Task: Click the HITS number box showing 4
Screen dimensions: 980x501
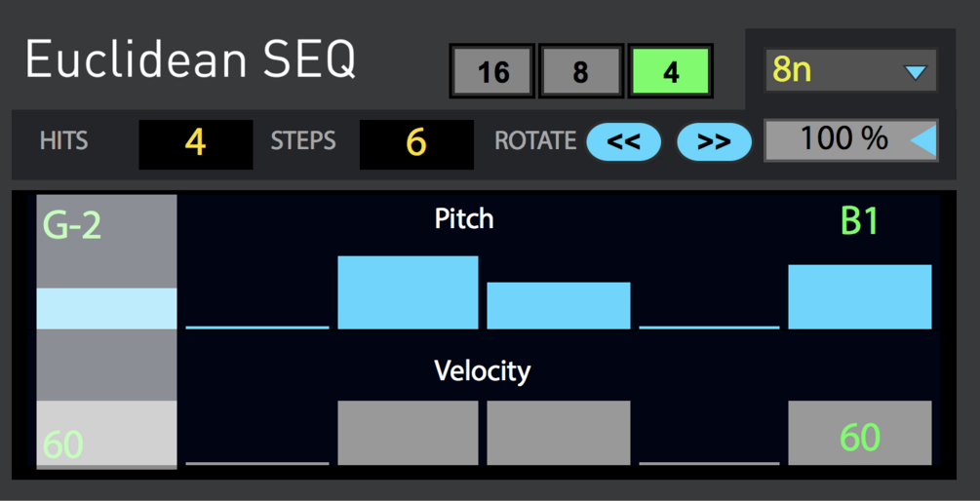Action: pos(195,143)
